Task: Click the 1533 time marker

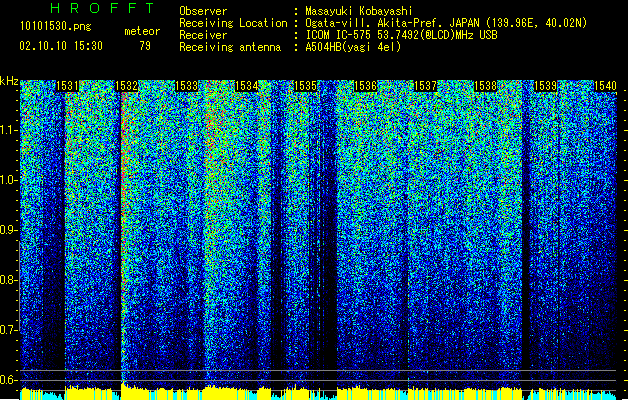Action: pyautogui.click(x=187, y=86)
